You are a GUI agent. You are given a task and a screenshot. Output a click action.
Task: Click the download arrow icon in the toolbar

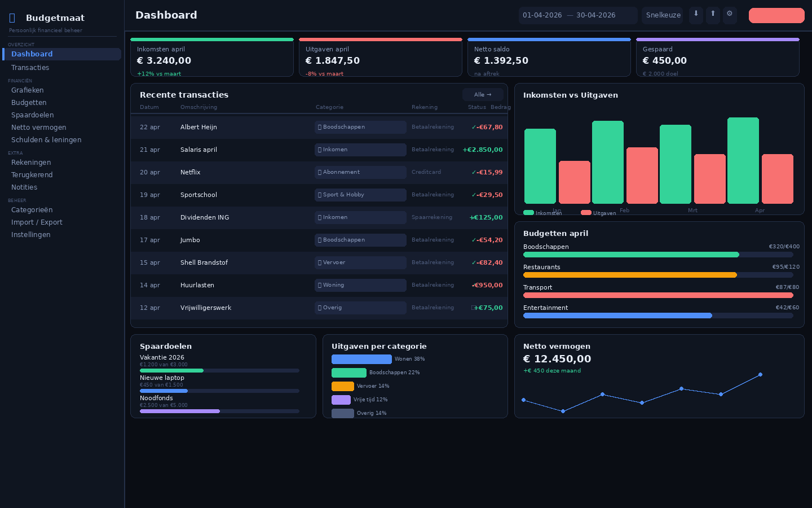(696, 15)
